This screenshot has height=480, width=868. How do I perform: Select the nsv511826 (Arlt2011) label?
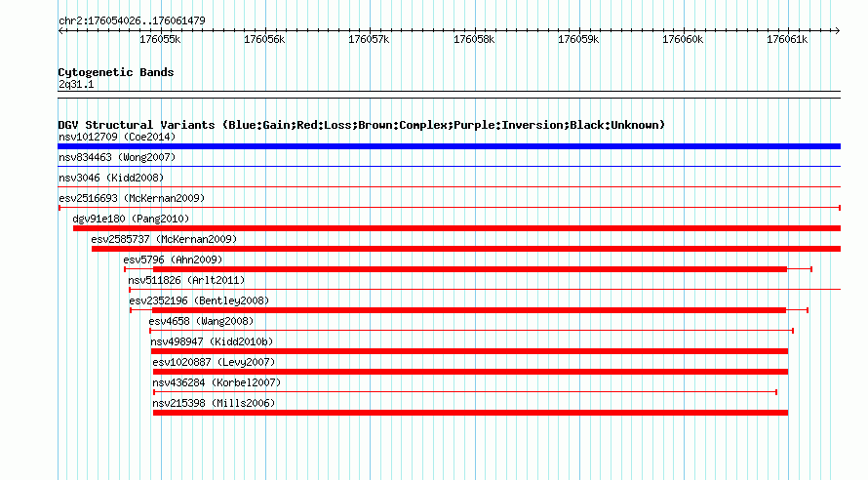click(186, 280)
